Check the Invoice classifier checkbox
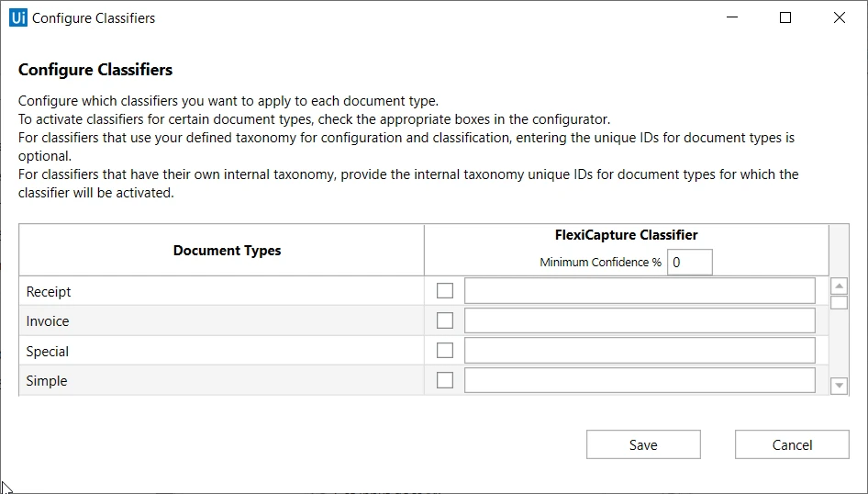 click(445, 320)
